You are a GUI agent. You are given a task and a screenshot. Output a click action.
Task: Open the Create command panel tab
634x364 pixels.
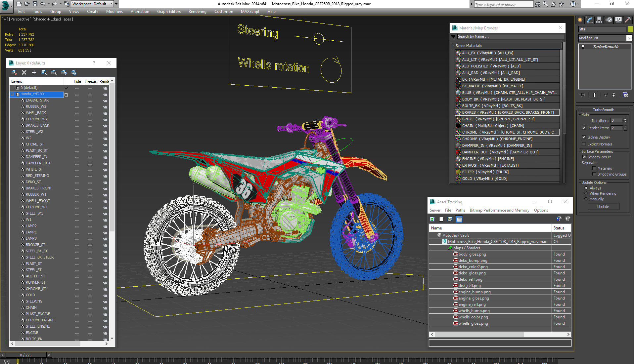click(580, 20)
